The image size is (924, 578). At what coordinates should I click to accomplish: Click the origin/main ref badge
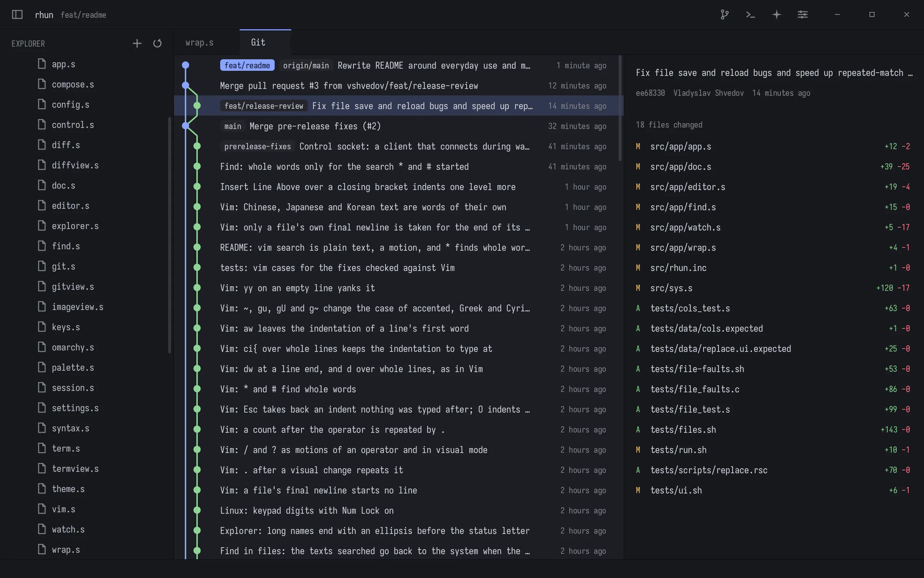coord(306,65)
